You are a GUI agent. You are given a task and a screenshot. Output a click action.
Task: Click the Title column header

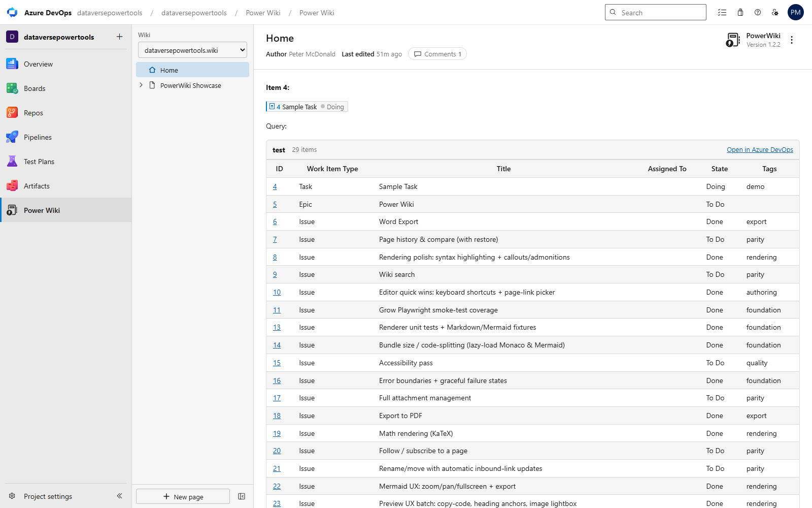(503, 169)
